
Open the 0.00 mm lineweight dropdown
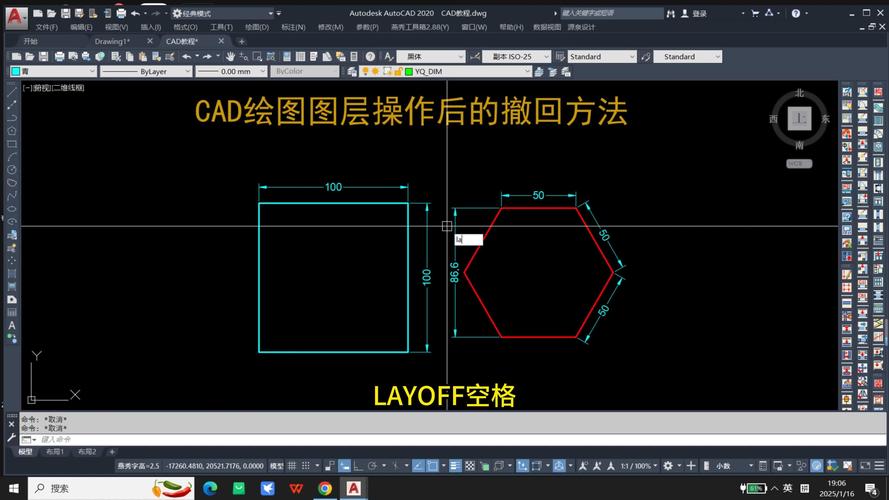pyautogui.click(x=231, y=71)
